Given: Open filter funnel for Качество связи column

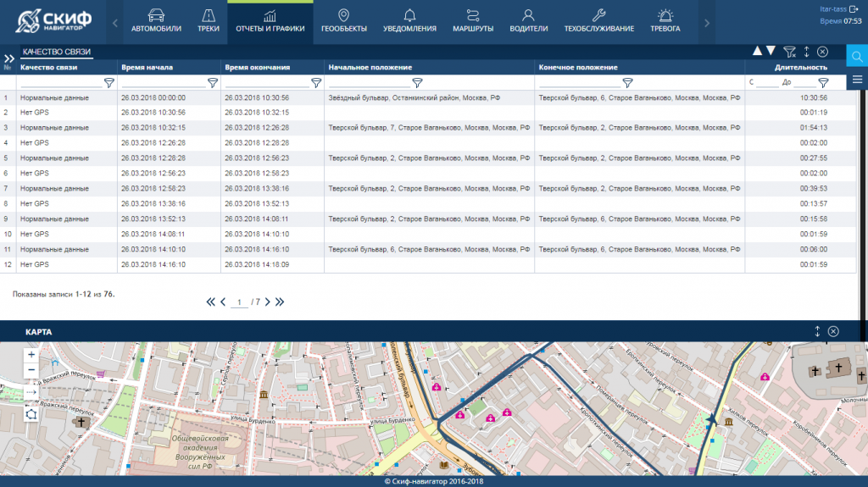Looking at the screenshot, I should (x=109, y=82).
